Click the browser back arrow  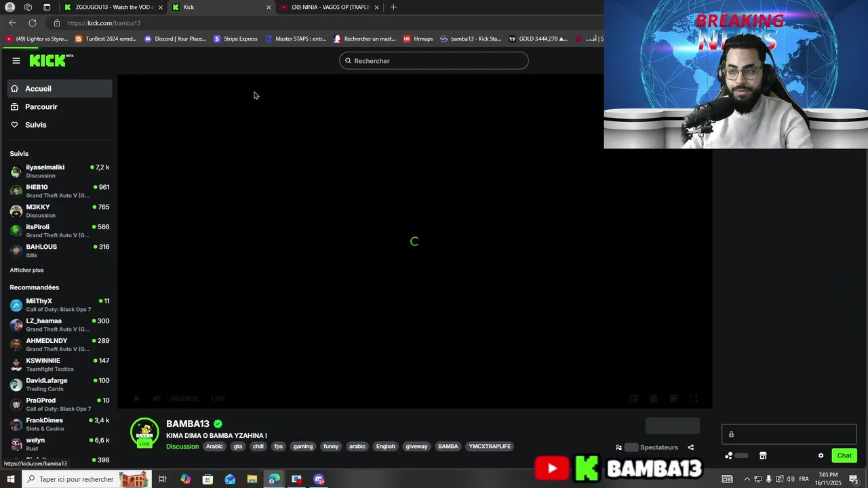tap(12, 23)
